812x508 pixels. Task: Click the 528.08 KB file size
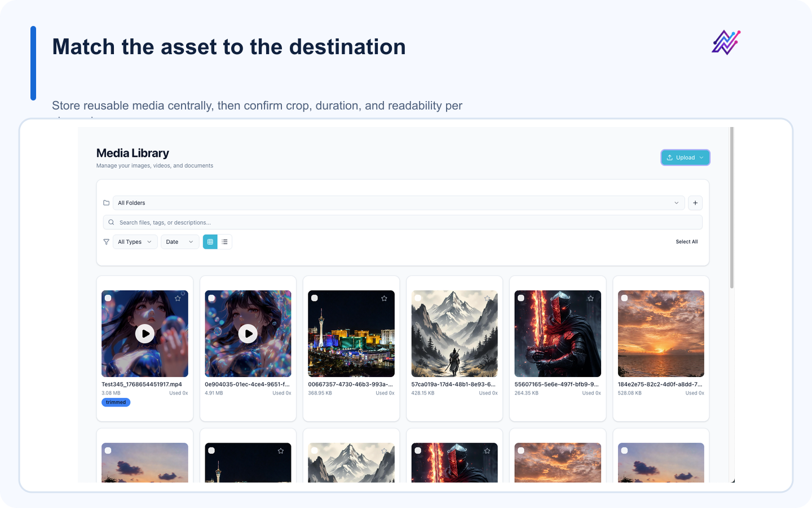629,393
